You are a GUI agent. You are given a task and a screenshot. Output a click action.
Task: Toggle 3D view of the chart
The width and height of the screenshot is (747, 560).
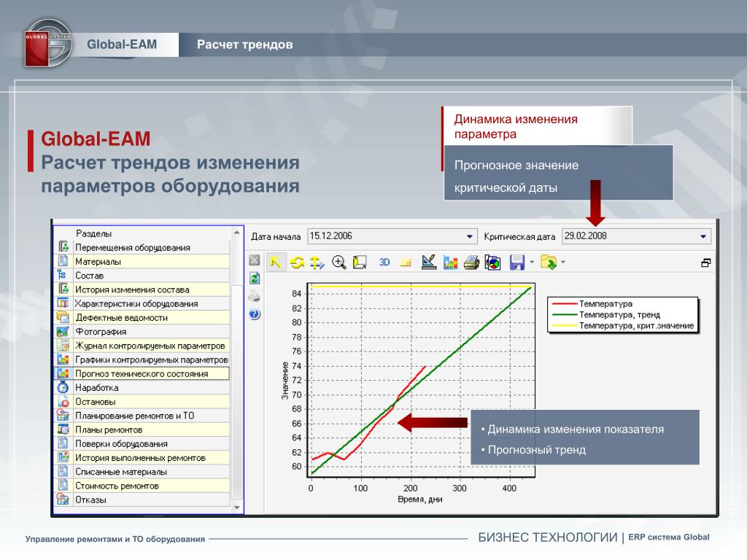tap(384, 262)
